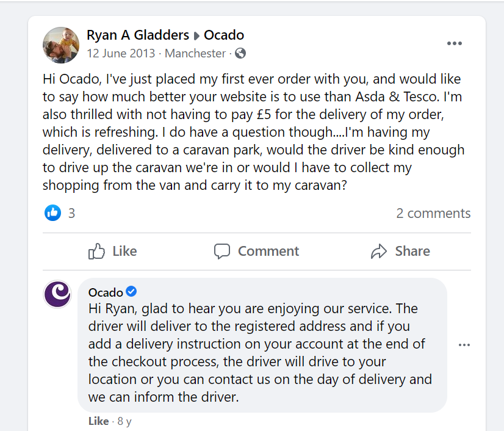Open the Ocado comment's three-dot options

coord(464,345)
